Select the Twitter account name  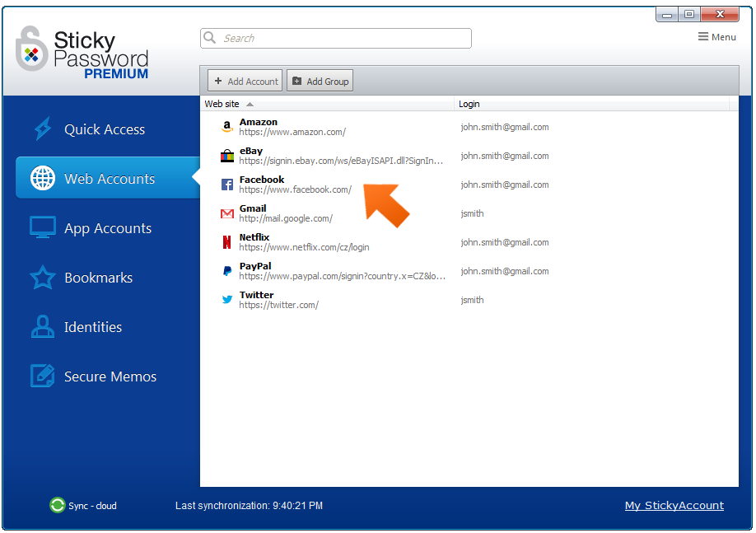coord(256,295)
